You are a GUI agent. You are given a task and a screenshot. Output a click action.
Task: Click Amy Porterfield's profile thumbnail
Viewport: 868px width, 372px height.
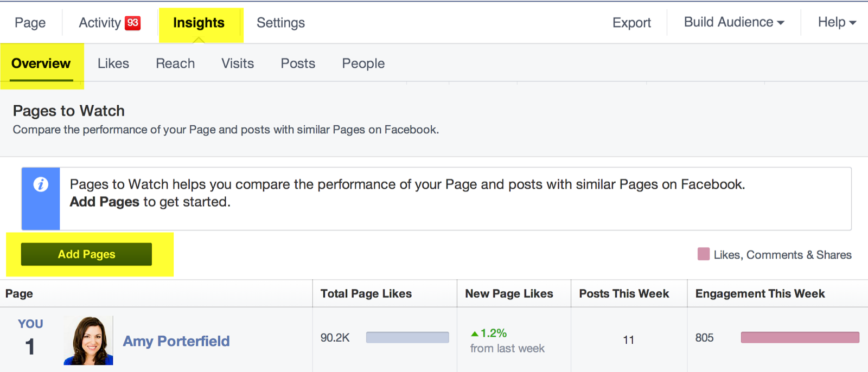(x=87, y=341)
